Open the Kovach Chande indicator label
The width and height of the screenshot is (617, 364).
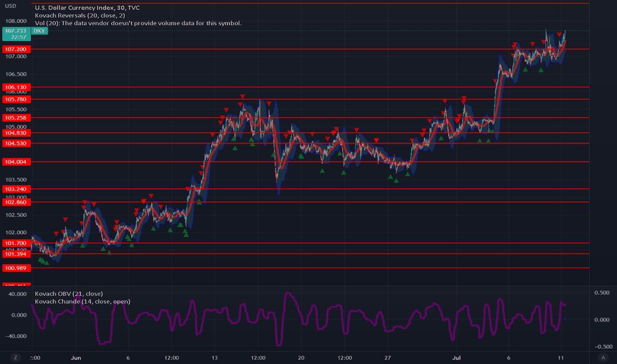(x=83, y=301)
